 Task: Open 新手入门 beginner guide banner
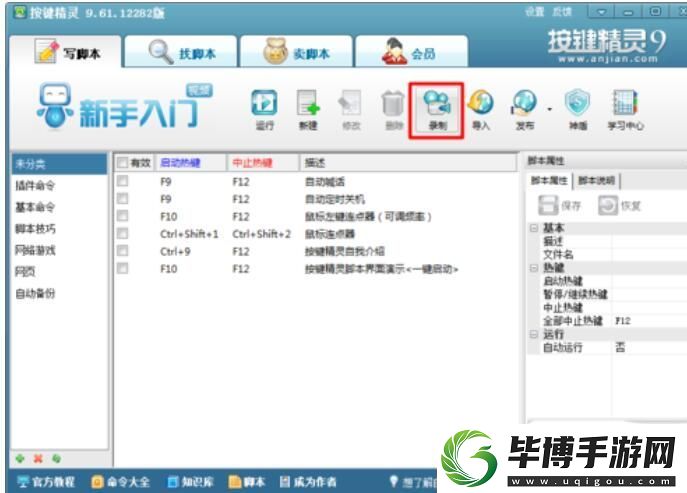pyautogui.click(x=124, y=106)
